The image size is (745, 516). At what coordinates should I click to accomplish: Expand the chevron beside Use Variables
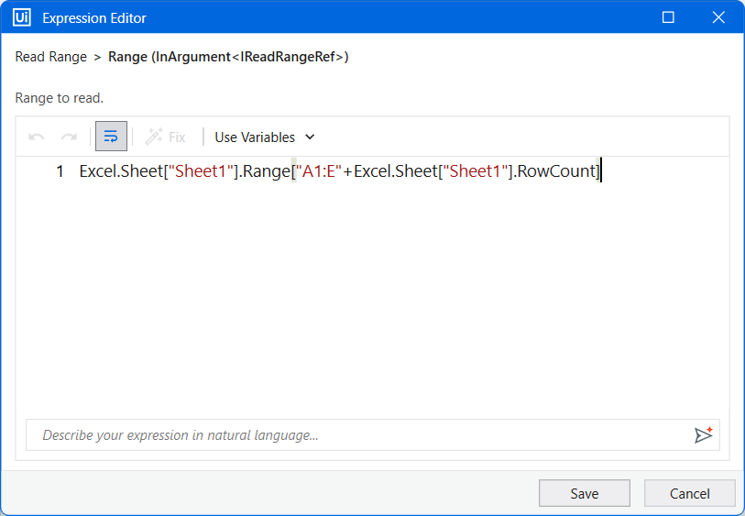310,137
